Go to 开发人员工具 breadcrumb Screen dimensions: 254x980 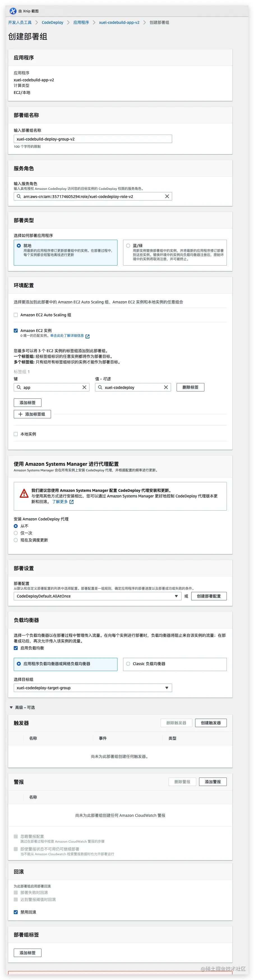tap(20, 22)
